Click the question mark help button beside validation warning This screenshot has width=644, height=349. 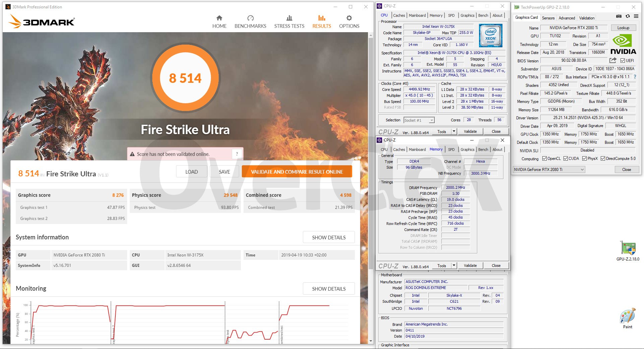[x=237, y=154]
